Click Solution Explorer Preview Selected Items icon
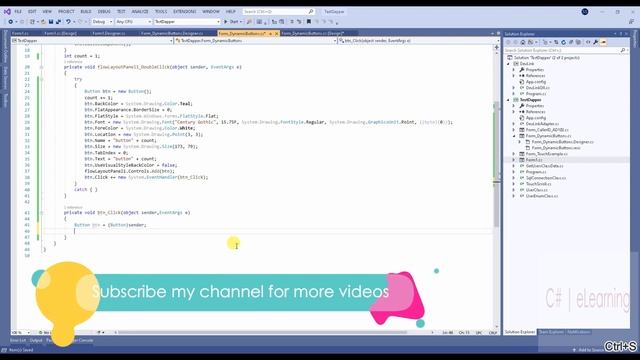The width and height of the screenshot is (640, 360). [x=603, y=42]
